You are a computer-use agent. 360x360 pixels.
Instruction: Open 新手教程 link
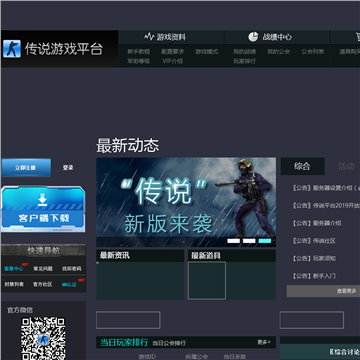point(139,52)
